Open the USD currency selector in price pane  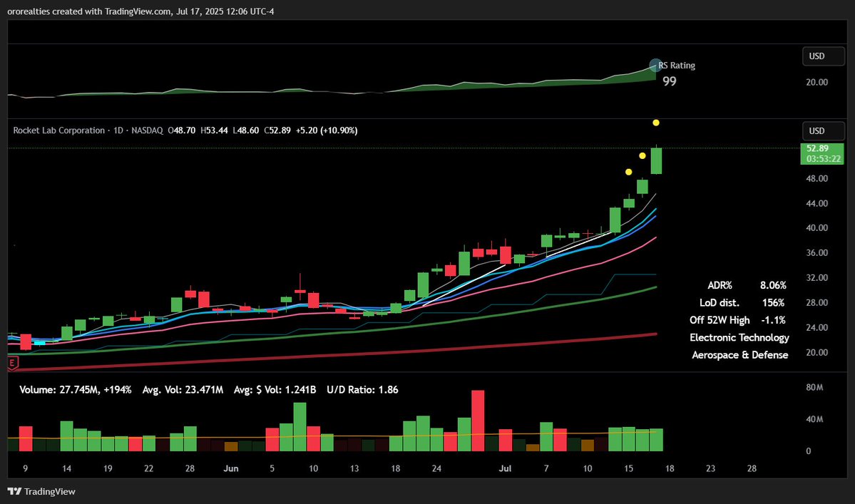point(823,130)
